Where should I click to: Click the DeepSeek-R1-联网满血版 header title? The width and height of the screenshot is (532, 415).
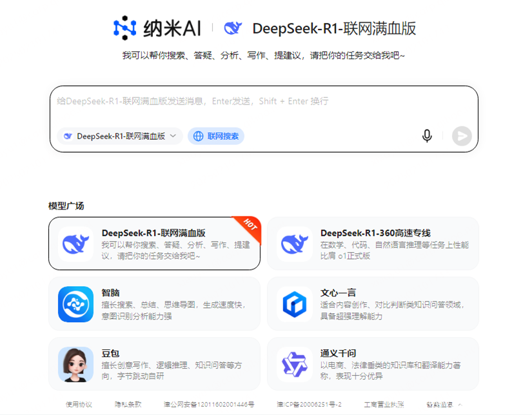(334, 28)
